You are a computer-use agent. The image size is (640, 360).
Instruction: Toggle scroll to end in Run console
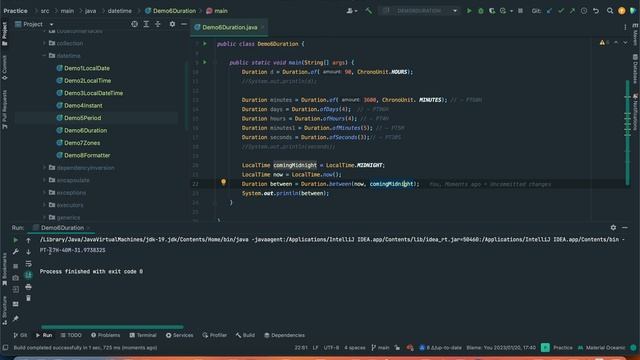[x=28, y=275]
